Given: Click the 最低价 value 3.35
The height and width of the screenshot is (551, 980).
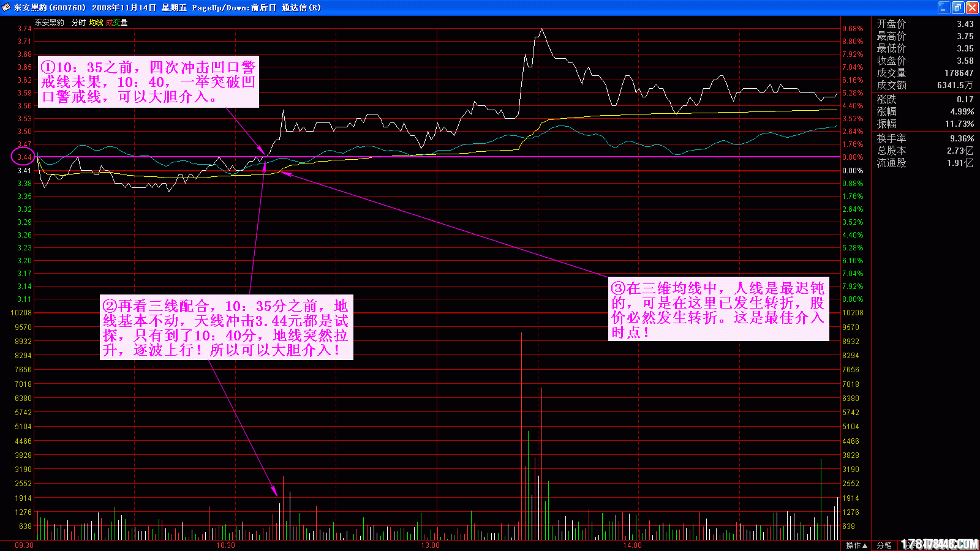Looking at the screenshot, I should 965,48.
